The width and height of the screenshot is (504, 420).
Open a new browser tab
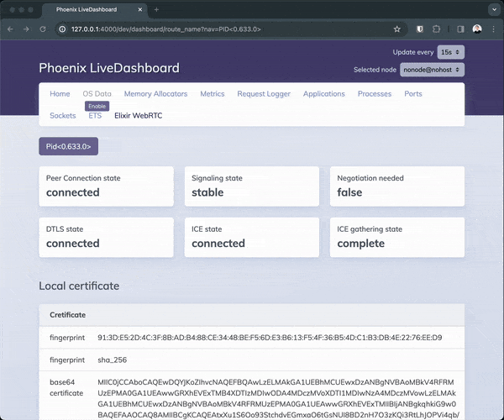(x=156, y=9)
